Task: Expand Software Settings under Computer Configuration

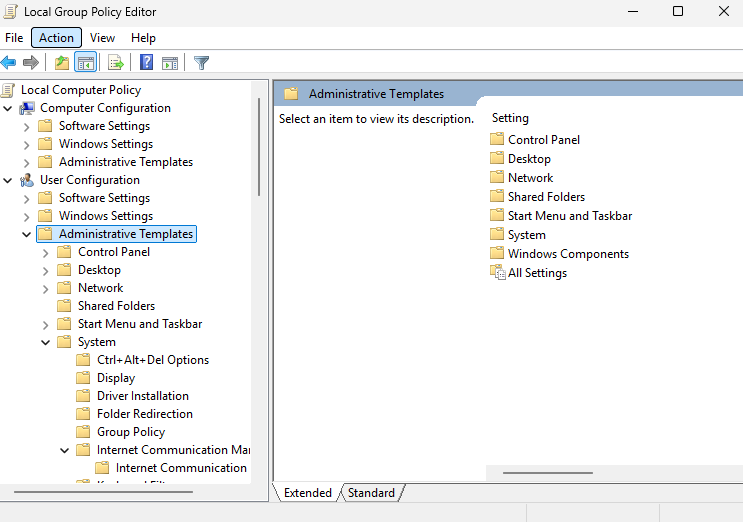Action: (x=27, y=127)
